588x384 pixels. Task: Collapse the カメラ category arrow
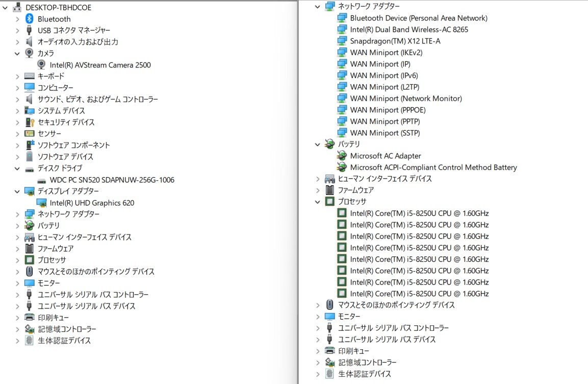pos(17,53)
